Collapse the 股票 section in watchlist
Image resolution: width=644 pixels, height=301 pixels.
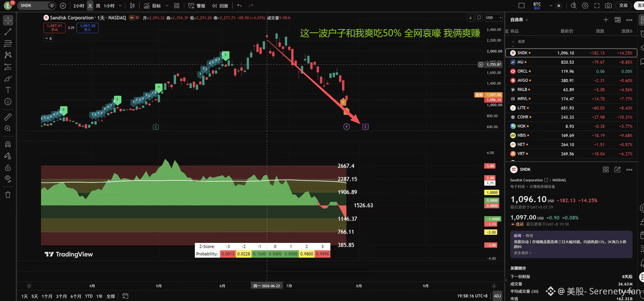click(x=513, y=41)
